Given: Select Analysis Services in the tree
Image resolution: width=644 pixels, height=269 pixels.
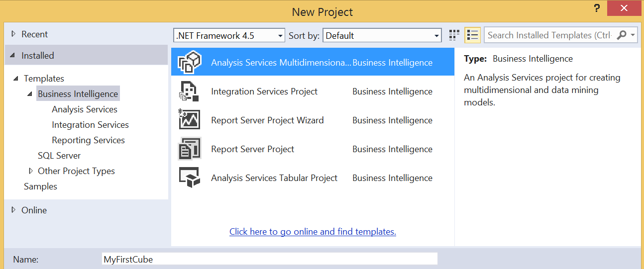Looking at the screenshot, I should tap(85, 109).
